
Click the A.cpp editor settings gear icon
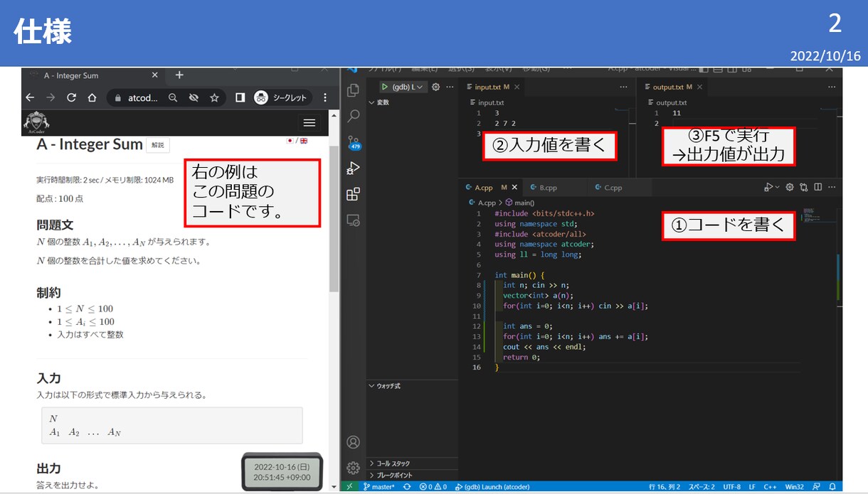(x=789, y=187)
